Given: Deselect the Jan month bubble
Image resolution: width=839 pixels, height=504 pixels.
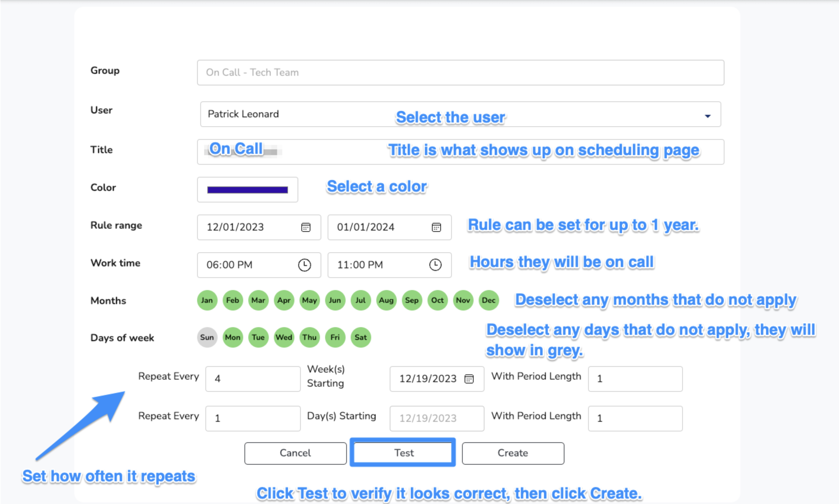Looking at the screenshot, I should point(207,300).
